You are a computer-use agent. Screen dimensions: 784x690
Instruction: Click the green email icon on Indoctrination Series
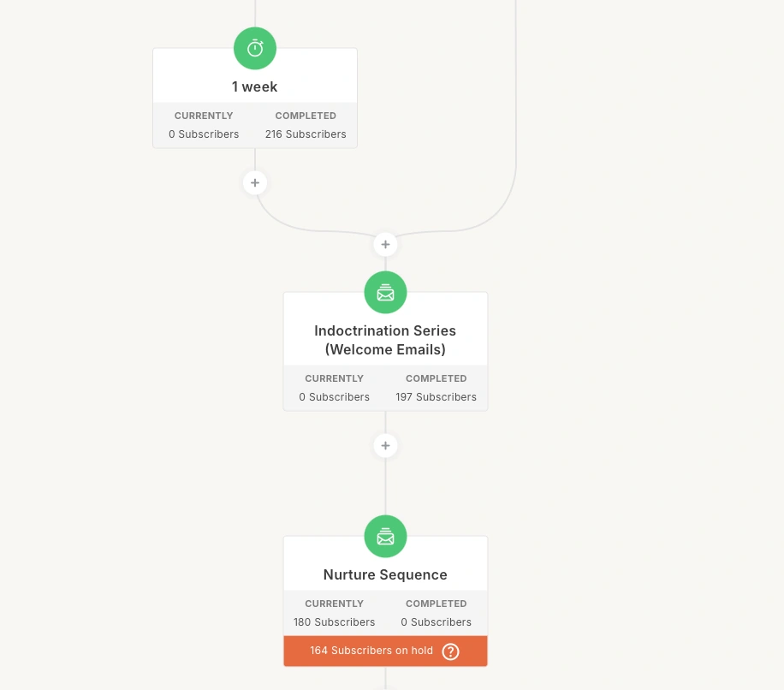[x=385, y=293]
